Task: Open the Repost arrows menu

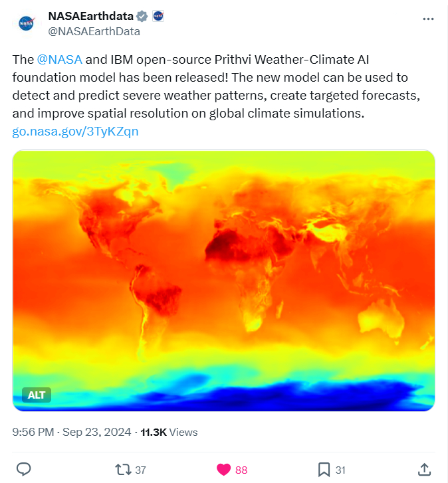Action: click(123, 470)
